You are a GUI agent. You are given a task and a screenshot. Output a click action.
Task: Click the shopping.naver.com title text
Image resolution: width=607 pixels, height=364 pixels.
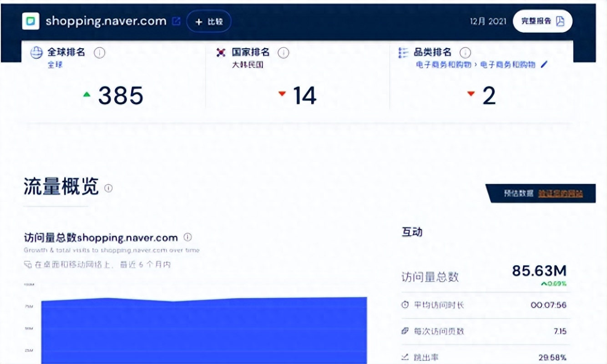(106, 21)
